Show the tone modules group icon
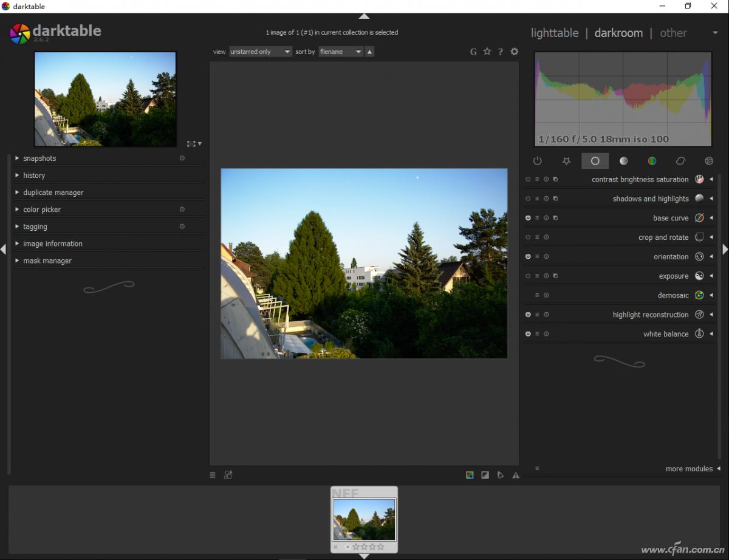The width and height of the screenshot is (729, 560). tap(623, 161)
